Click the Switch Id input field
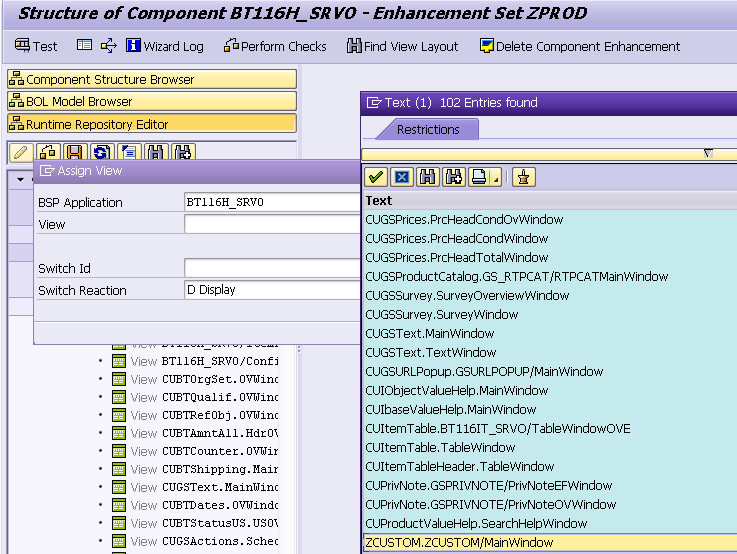 [273, 268]
